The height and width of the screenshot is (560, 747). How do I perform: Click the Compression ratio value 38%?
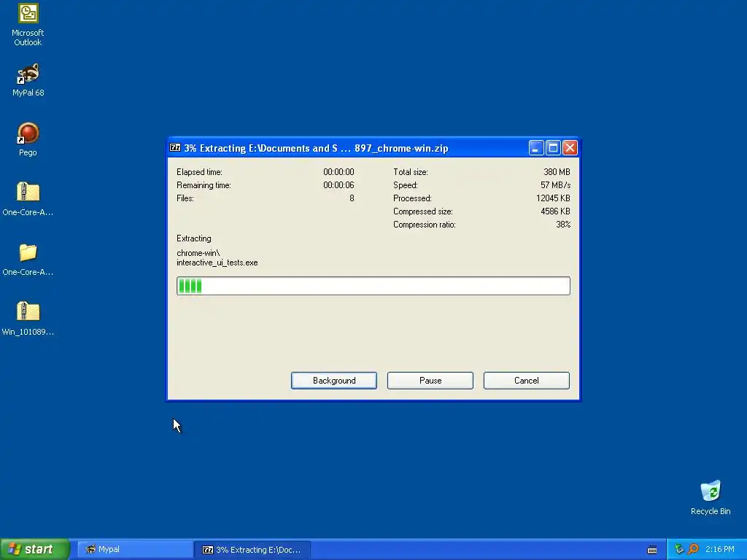pos(563,225)
